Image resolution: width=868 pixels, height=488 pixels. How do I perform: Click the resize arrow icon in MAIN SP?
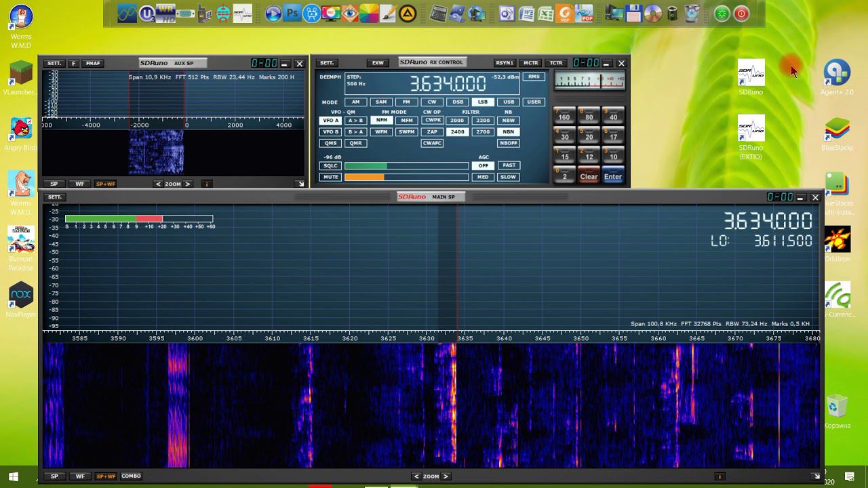click(816, 476)
